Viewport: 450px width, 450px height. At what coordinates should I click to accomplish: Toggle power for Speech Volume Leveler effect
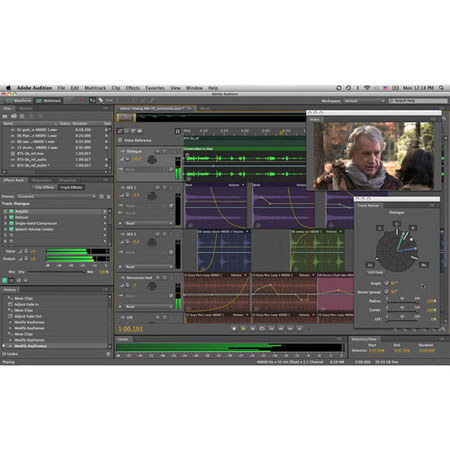11,229
